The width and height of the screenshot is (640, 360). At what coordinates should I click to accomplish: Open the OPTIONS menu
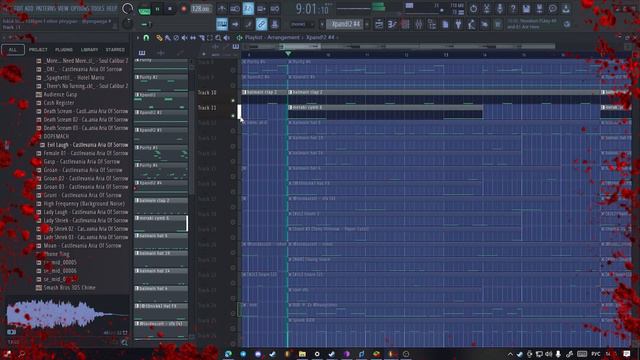pos(80,9)
